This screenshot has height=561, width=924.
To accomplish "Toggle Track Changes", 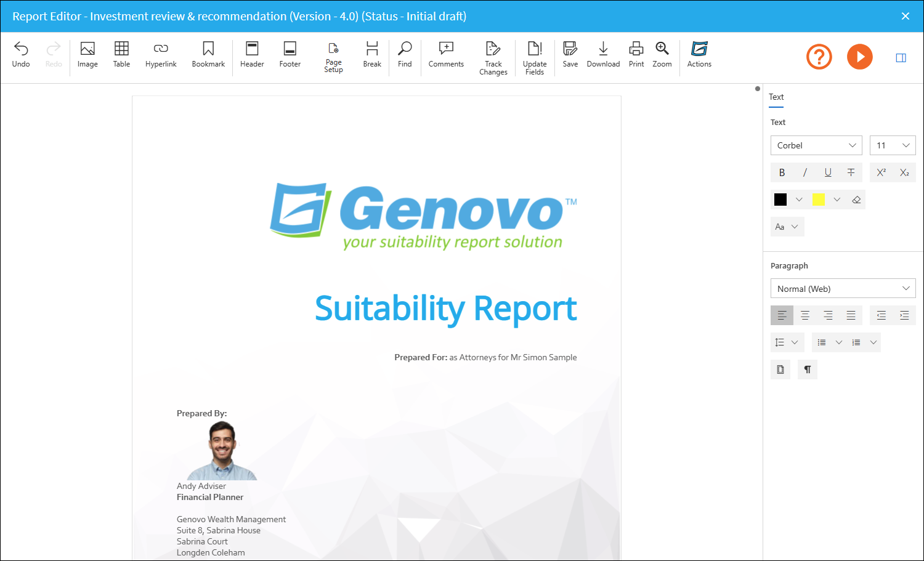I will [x=493, y=59].
